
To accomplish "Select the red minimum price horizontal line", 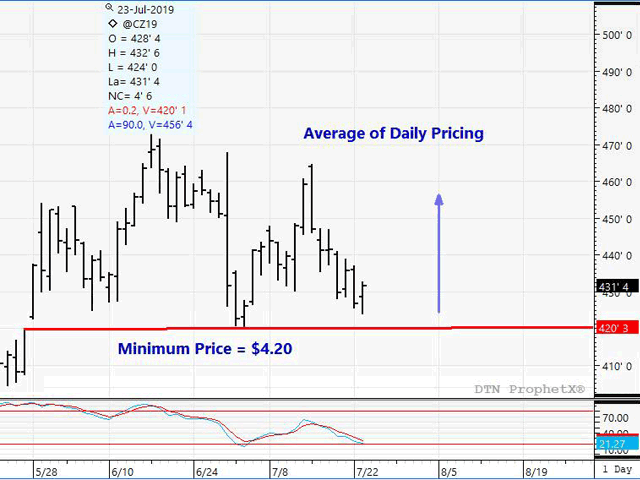I will pyautogui.click(x=308, y=328).
